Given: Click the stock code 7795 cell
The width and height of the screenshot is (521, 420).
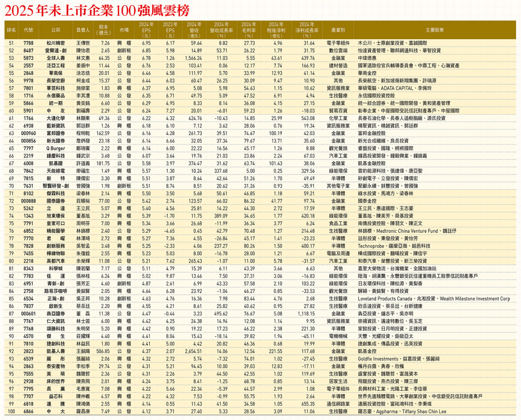Looking at the screenshot, I should click(28, 389).
